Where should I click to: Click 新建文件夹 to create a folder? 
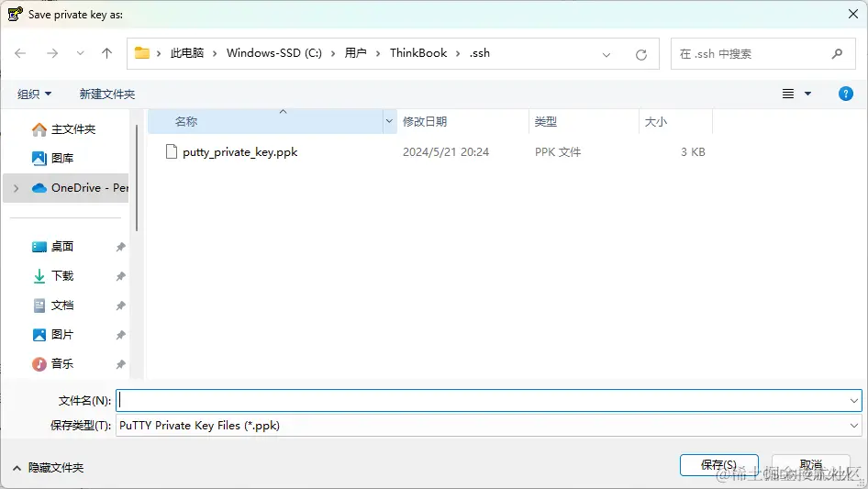[106, 94]
